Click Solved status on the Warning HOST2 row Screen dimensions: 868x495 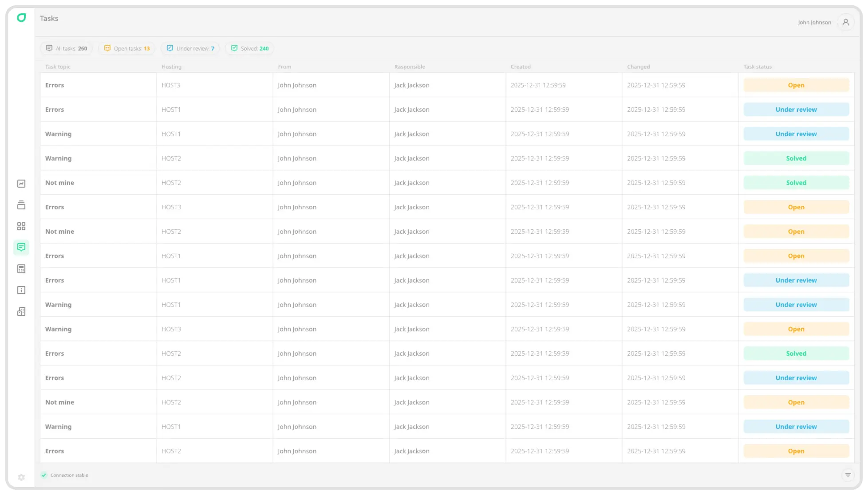pyautogui.click(x=796, y=158)
